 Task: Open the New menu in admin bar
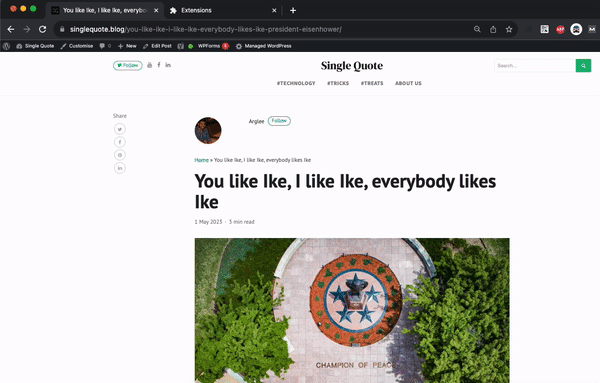[127, 46]
